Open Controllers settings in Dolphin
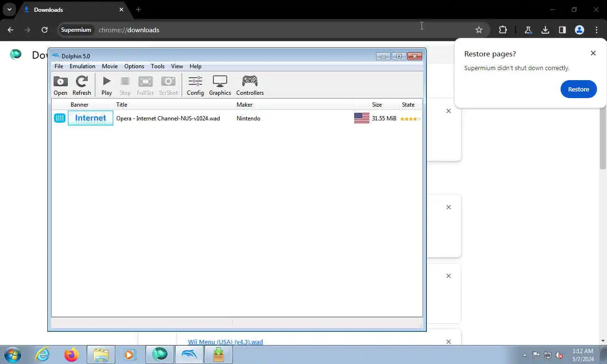The height and width of the screenshot is (364, 607). (x=250, y=85)
